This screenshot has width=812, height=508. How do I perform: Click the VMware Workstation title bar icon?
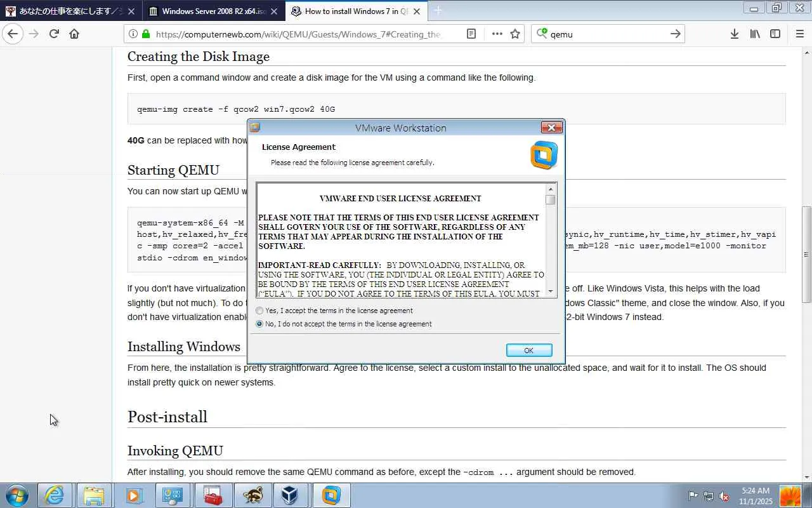click(255, 128)
